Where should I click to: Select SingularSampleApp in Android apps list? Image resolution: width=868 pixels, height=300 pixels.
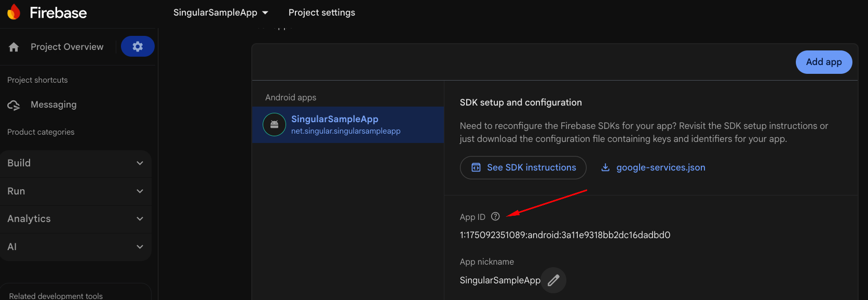click(348, 125)
